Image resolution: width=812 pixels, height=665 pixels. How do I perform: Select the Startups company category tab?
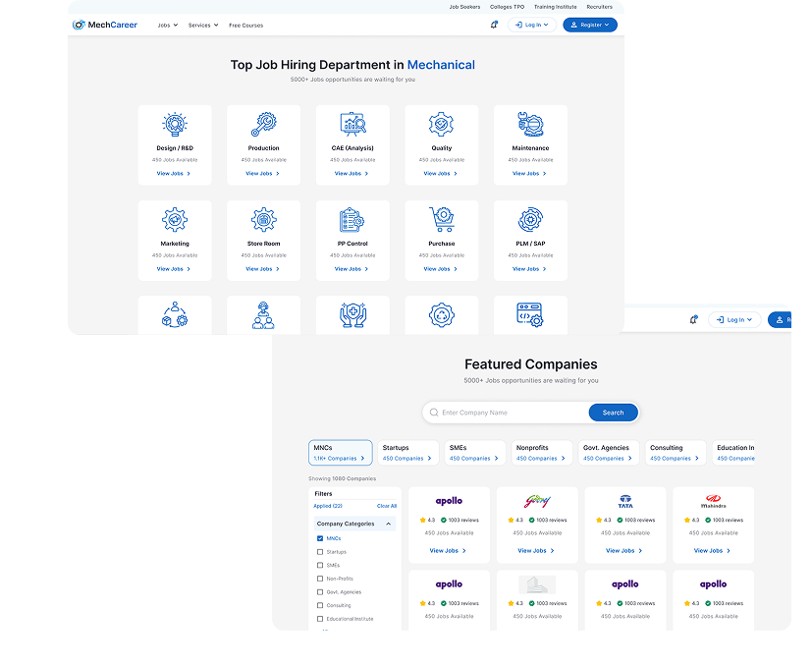click(408, 453)
